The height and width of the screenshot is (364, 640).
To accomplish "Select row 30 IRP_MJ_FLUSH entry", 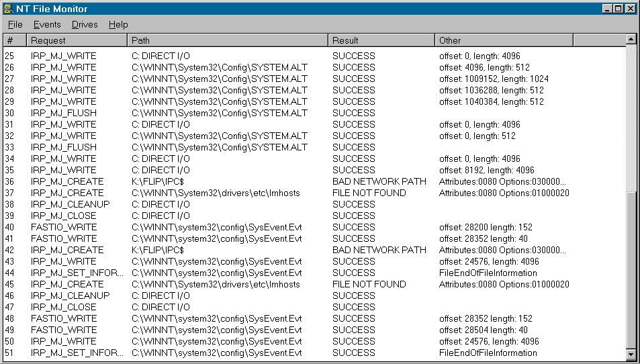I will [x=64, y=113].
